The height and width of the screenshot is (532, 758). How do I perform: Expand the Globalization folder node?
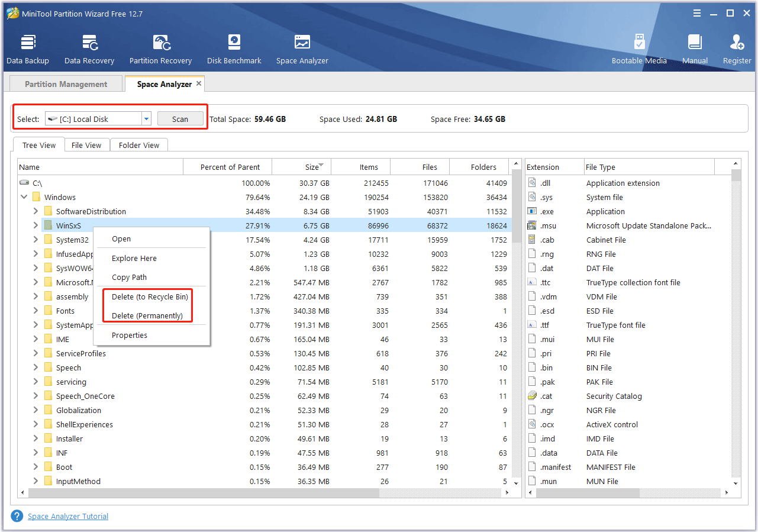tap(36, 410)
